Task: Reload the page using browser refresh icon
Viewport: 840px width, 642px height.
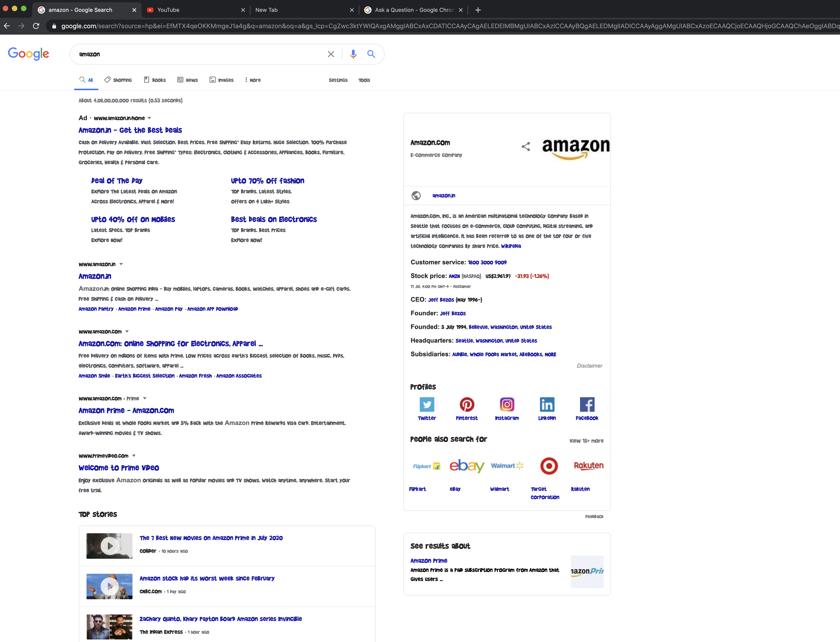Action: pyautogui.click(x=36, y=26)
